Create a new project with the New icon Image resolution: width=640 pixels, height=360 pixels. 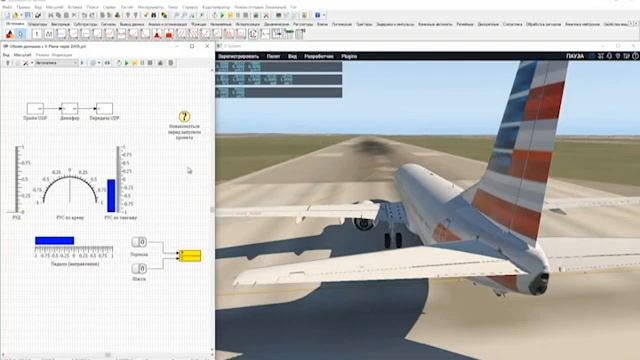point(7,15)
